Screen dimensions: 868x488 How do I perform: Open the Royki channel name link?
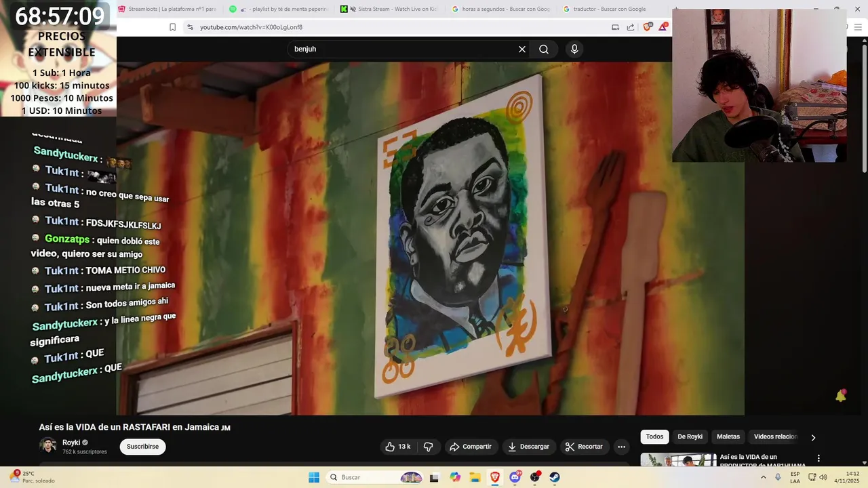[x=71, y=443]
